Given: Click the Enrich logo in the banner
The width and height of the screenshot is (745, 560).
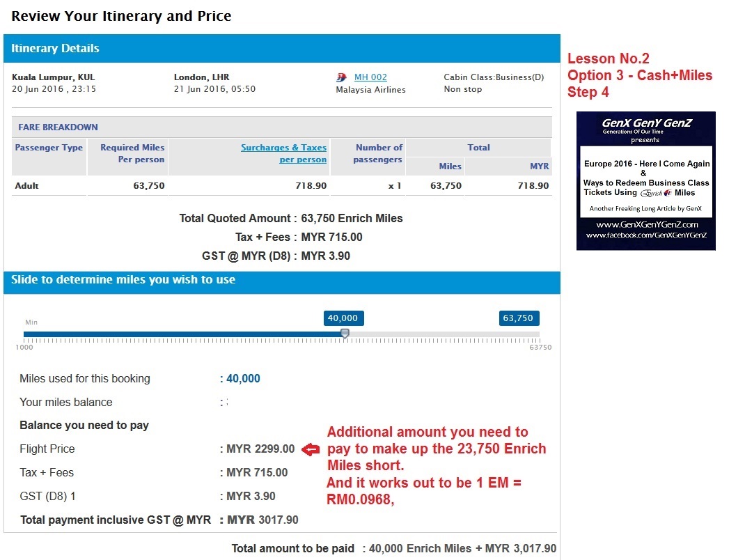Looking at the screenshot, I should click(x=657, y=193).
